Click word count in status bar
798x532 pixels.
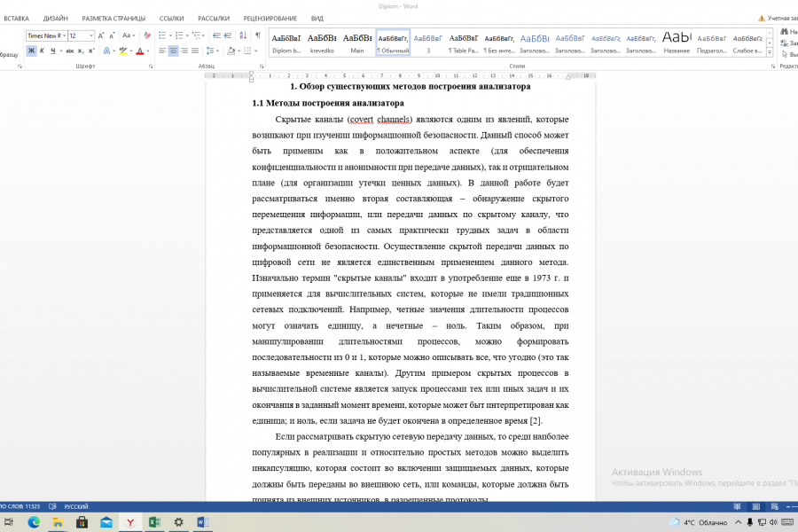[20, 506]
